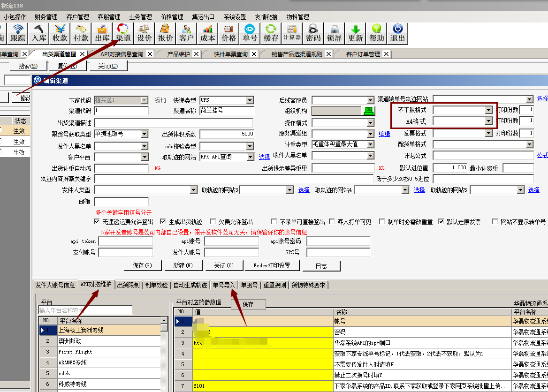Enable 欠费允许签出 checkbox
Image resolution: width=548 pixels, height=392 pixels.
[213, 221]
